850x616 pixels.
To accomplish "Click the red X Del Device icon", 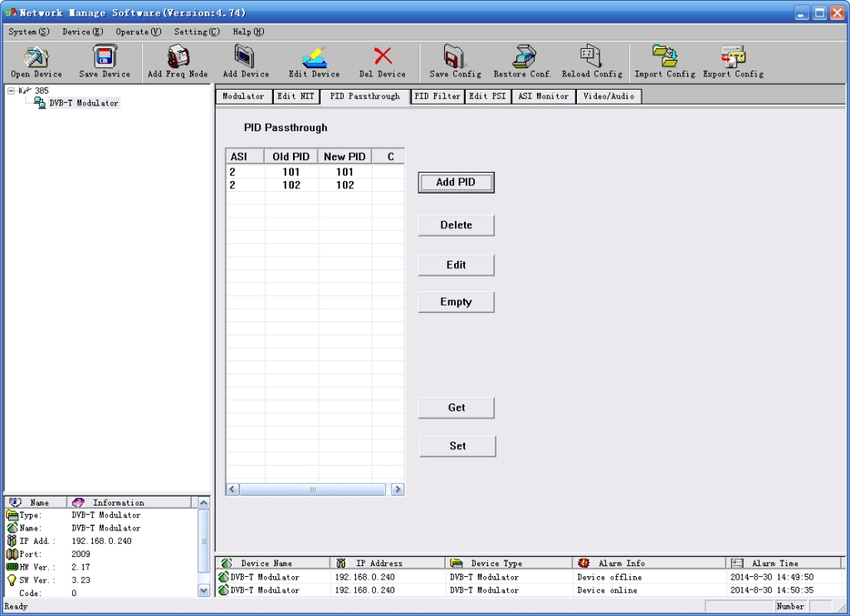I will pyautogui.click(x=383, y=56).
